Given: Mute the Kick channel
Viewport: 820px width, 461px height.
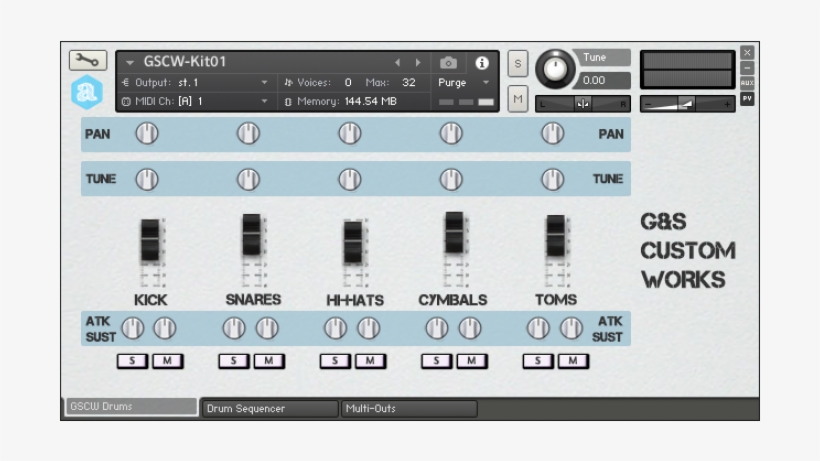Looking at the screenshot, I should tap(167, 361).
